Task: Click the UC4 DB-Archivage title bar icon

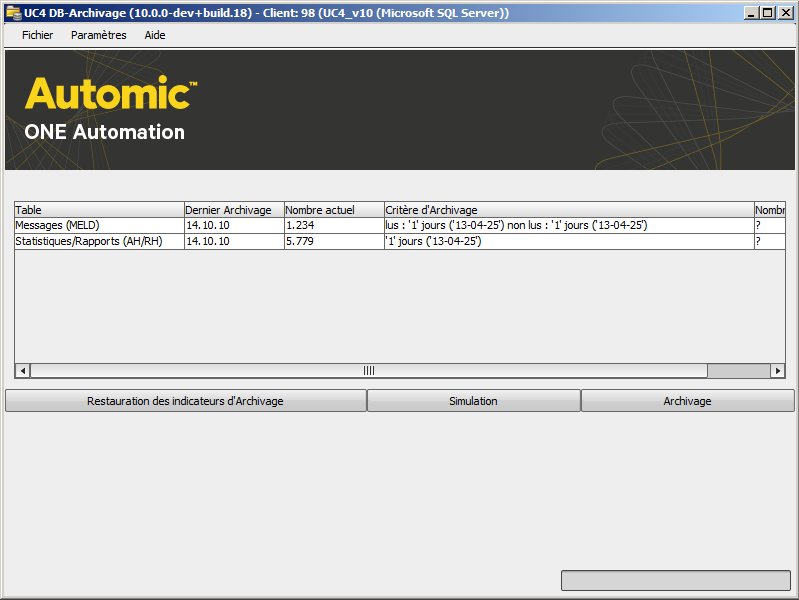Action: click(x=13, y=12)
